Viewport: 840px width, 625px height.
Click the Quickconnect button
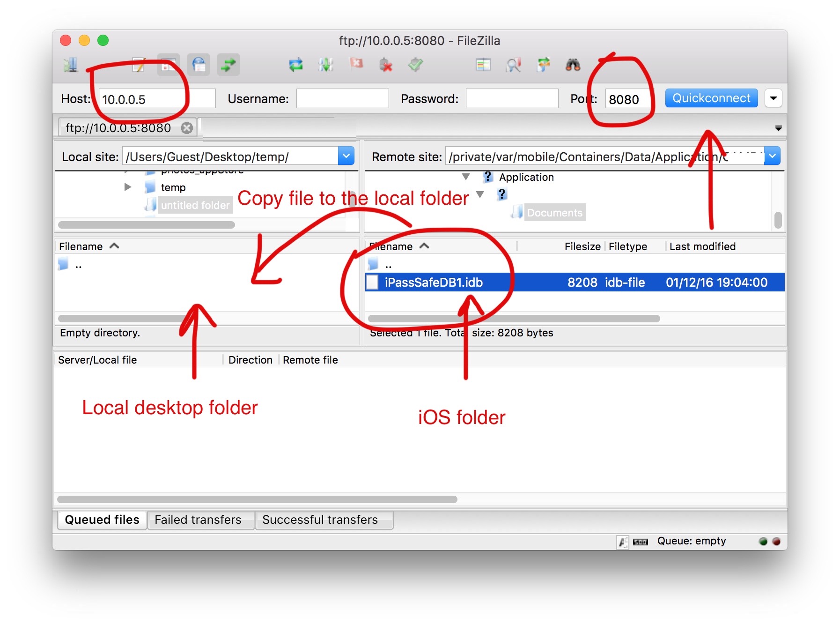pos(711,98)
